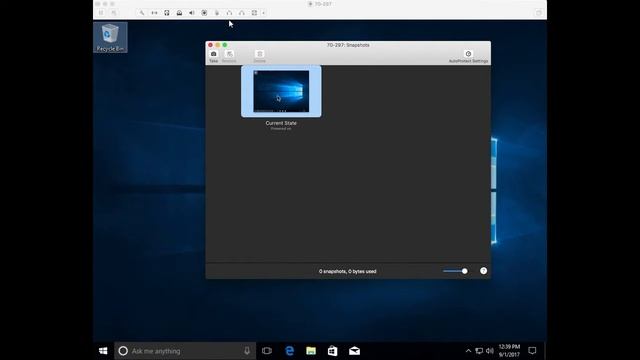
Task: Open help with the question mark button
Action: pos(483,271)
